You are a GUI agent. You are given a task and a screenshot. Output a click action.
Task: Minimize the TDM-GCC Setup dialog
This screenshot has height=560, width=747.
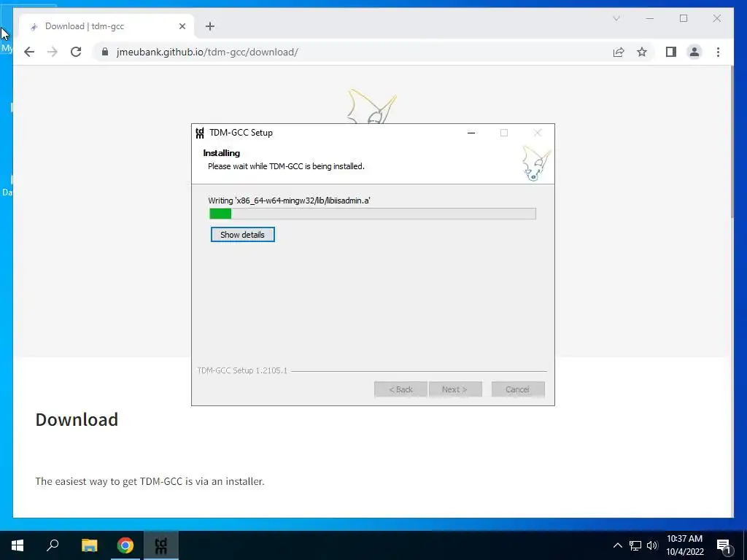(x=471, y=133)
